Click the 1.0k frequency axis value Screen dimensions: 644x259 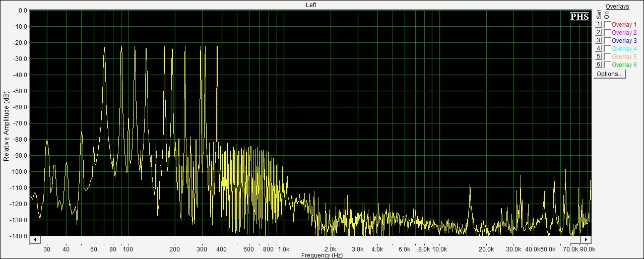284,249
